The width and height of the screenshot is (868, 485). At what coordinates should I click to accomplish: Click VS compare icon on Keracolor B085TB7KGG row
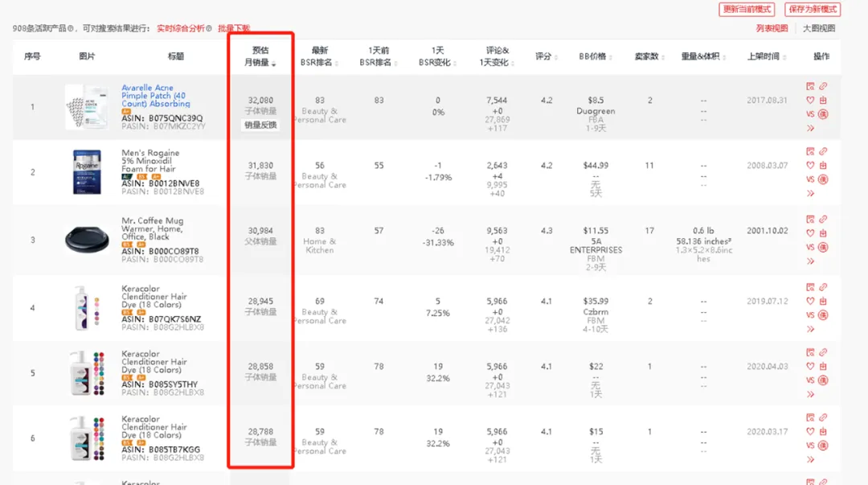click(x=810, y=446)
